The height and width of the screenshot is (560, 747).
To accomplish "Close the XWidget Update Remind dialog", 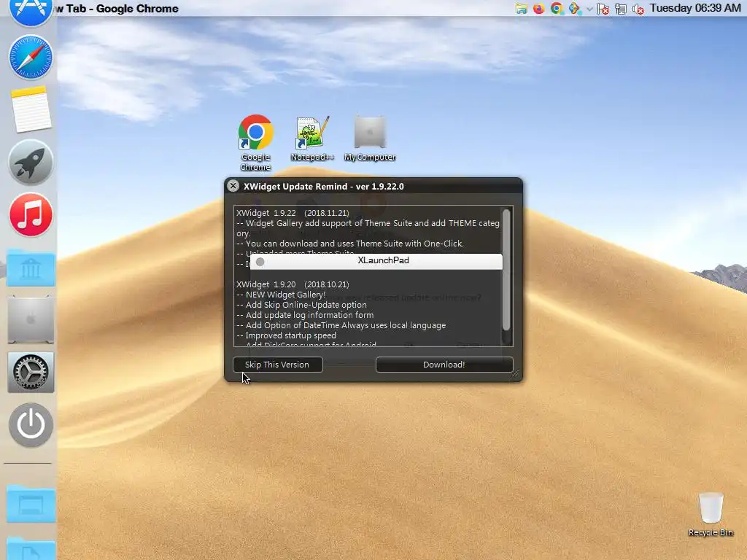I will [x=233, y=186].
